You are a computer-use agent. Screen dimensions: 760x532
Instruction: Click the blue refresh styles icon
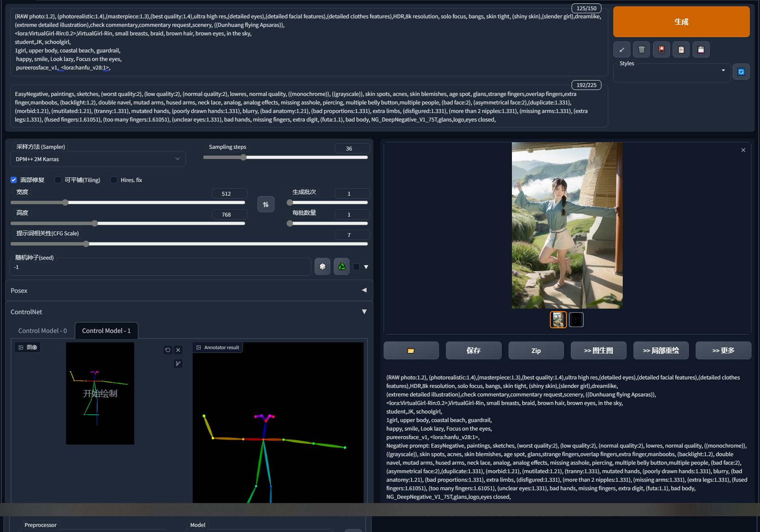coord(741,72)
